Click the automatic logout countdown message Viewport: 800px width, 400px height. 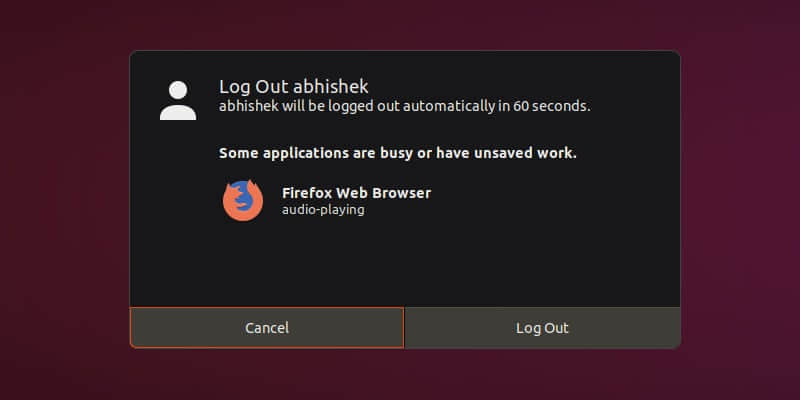(404, 106)
